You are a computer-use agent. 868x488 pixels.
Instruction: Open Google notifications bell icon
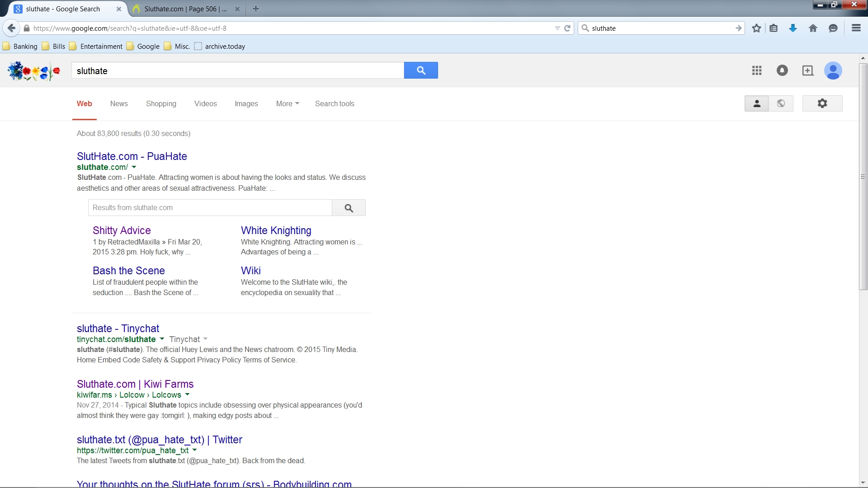click(782, 70)
